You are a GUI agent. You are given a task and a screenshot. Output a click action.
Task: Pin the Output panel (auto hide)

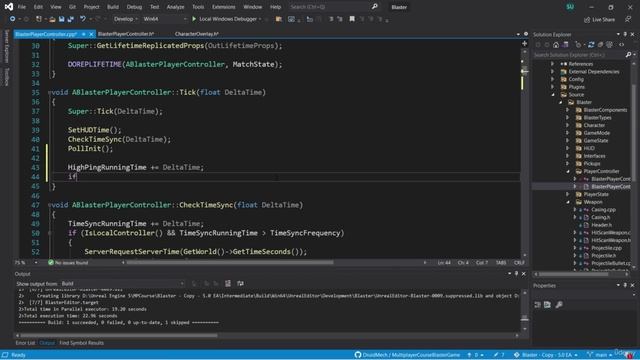pos(516,274)
